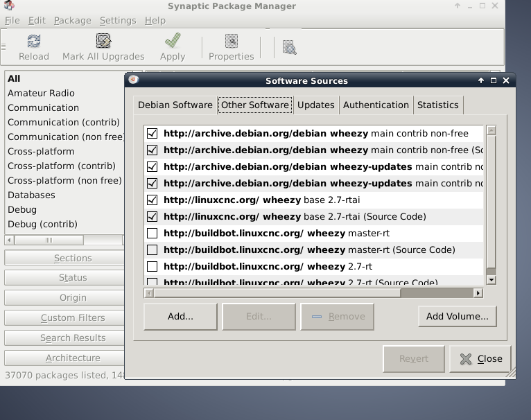Toggle second wheezy-updates source checkbox
The width and height of the screenshot is (531, 420).
(x=152, y=183)
